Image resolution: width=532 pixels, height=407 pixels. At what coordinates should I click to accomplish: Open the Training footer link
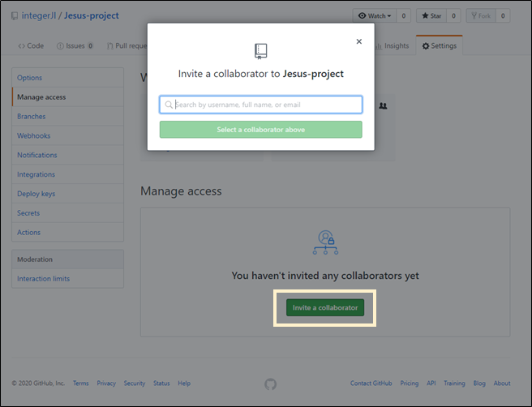(454, 383)
